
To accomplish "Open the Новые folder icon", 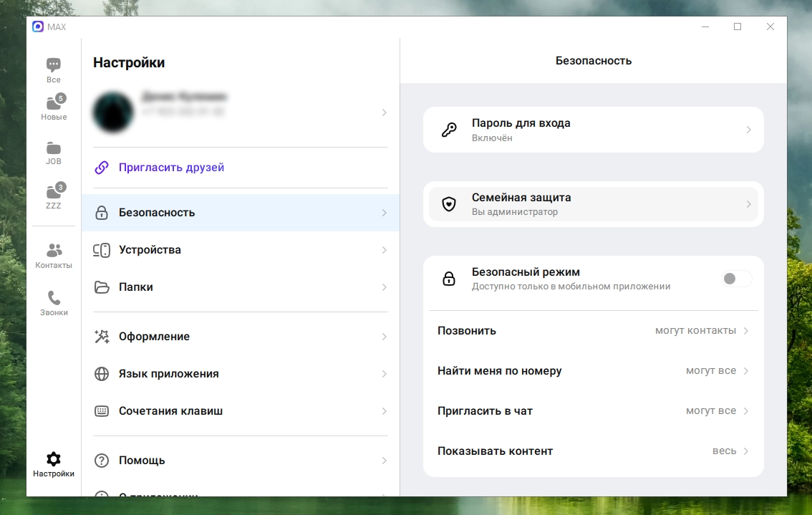I will coord(54,104).
